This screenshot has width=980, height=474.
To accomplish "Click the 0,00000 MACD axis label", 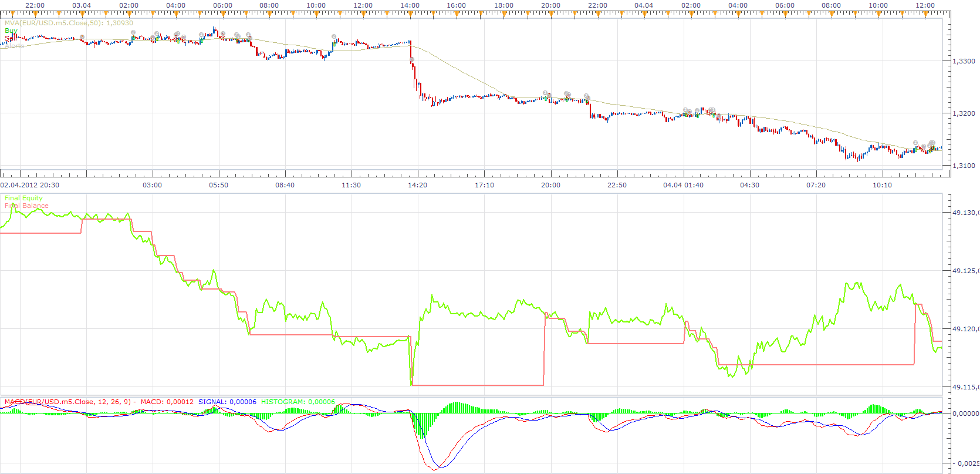I will click(965, 414).
